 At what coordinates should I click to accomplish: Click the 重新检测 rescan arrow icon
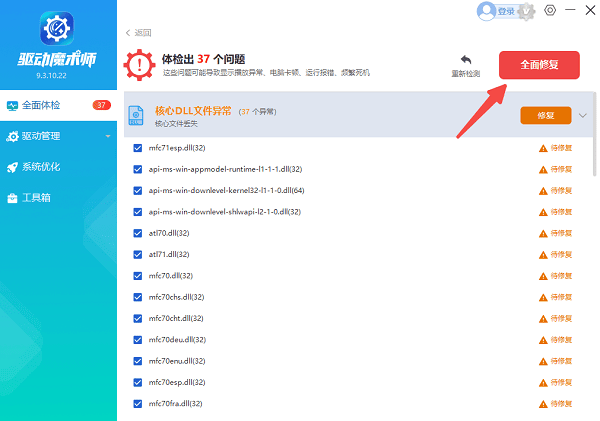tap(466, 60)
